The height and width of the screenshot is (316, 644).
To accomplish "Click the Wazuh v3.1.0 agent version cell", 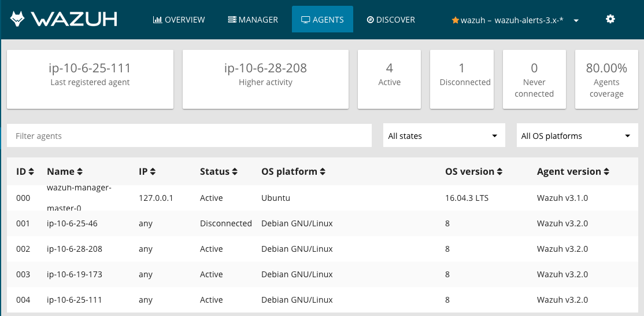I will (x=562, y=198).
